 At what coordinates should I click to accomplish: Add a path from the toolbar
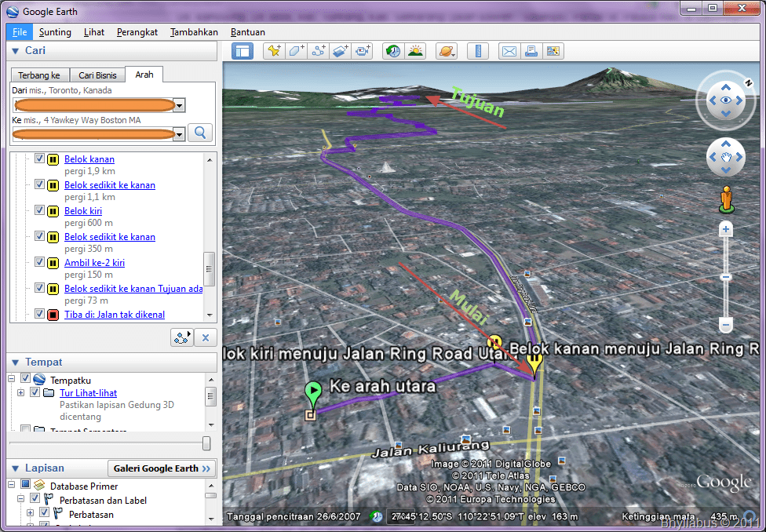click(x=318, y=51)
